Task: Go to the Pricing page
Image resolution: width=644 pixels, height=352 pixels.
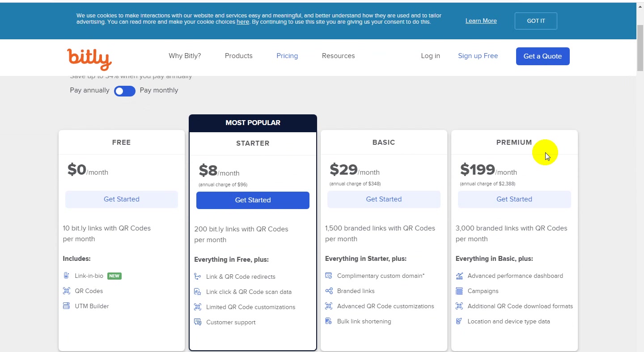Action: point(287,56)
